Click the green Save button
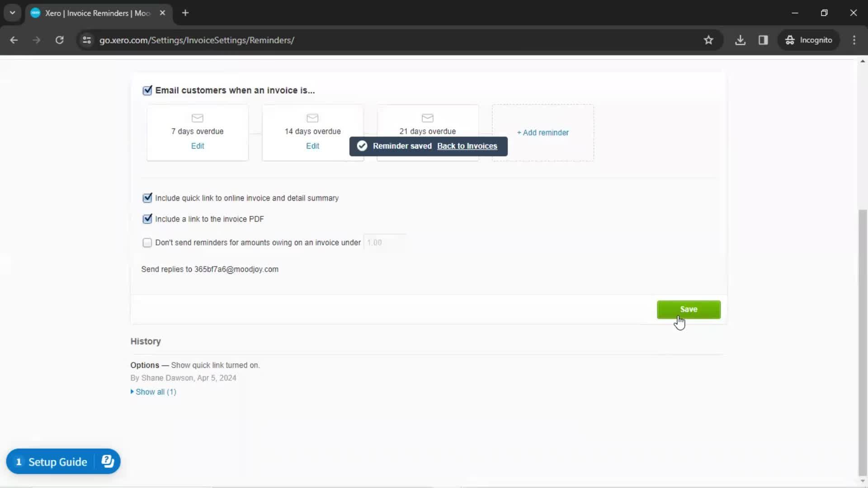The height and width of the screenshot is (488, 868). point(689,310)
